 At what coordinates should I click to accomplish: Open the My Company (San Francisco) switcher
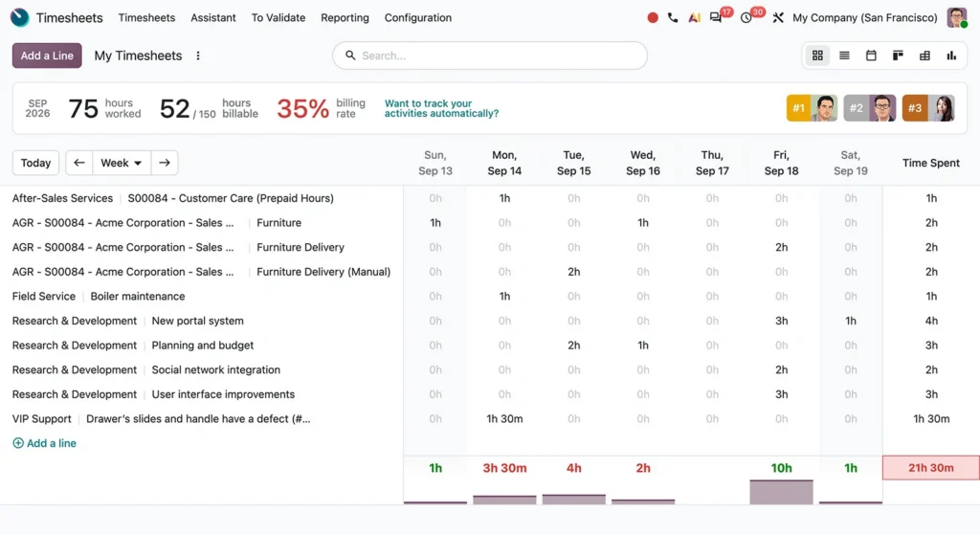[x=865, y=17]
